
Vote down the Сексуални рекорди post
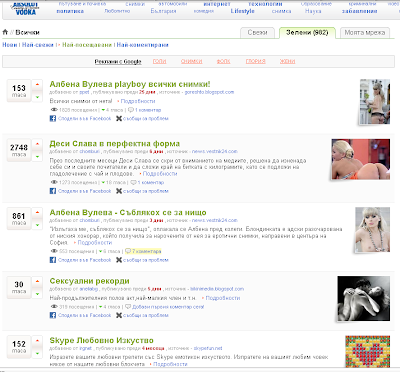click(x=37, y=294)
